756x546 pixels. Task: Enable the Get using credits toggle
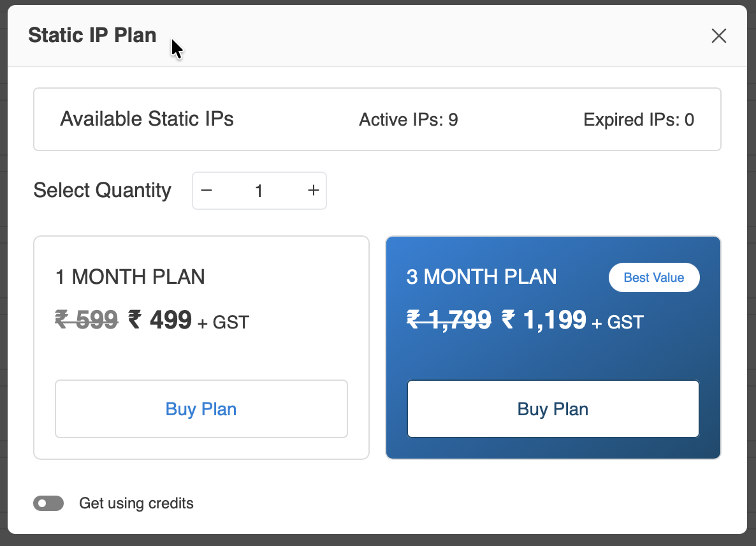pos(48,503)
